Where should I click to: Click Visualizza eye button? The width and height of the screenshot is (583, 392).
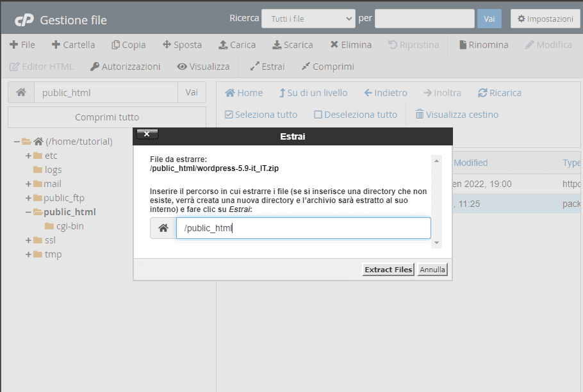(203, 67)
